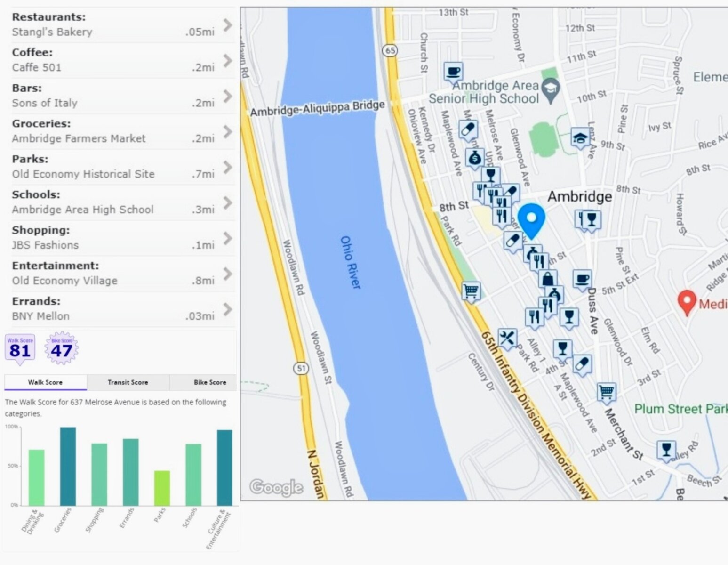This screenshot has height=565, width=728.
Task: Click the pharmacy pill marker near 10th St
Action: pyautogui.click(x=468, y=129)
